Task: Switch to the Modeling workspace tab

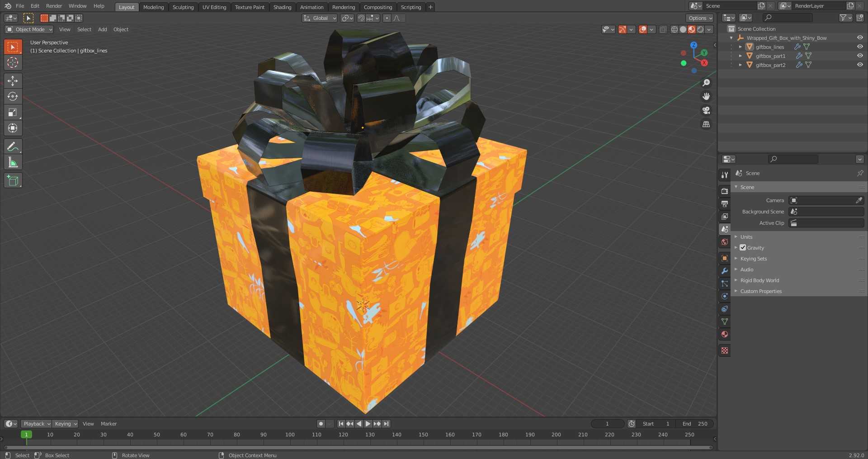Action: [153, 7]
